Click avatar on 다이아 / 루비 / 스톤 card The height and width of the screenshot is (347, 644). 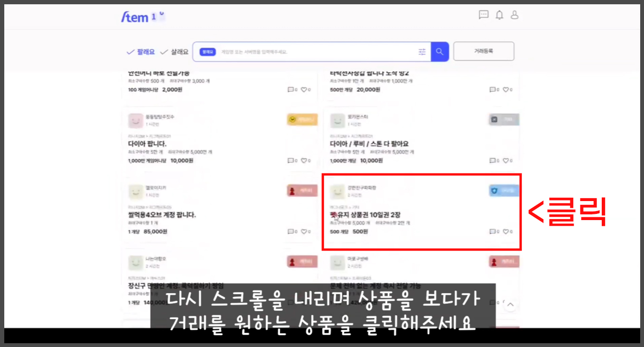338,121
